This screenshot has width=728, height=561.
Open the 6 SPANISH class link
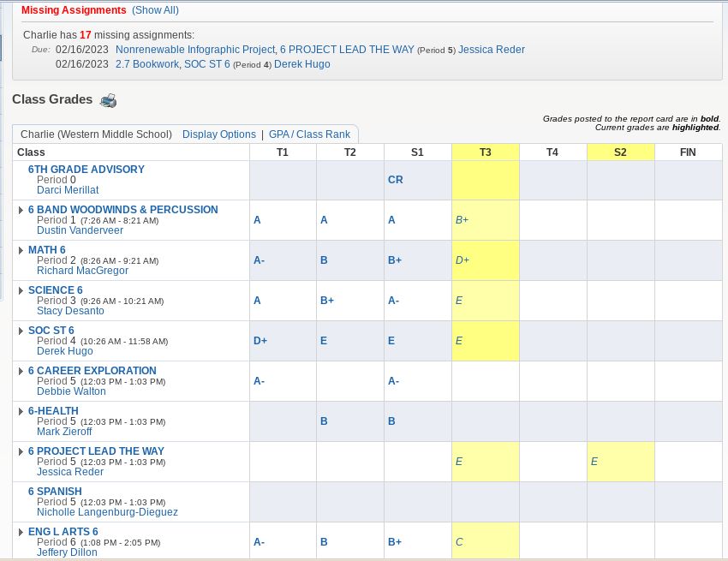[55, 492]
